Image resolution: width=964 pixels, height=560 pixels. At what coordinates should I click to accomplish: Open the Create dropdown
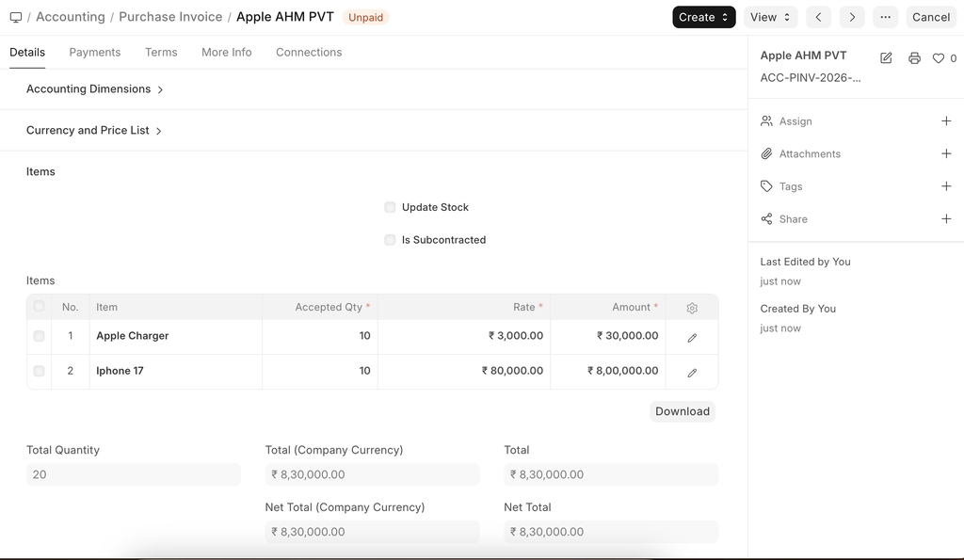click(x=703, y=17)
